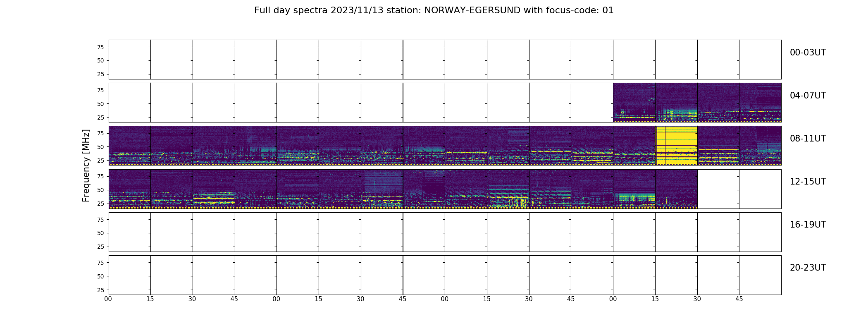The image size is (868, 331).
Task: Select the 11:30 spectrum panel in 08-11UT row
Action: click(x=718, y=146)
